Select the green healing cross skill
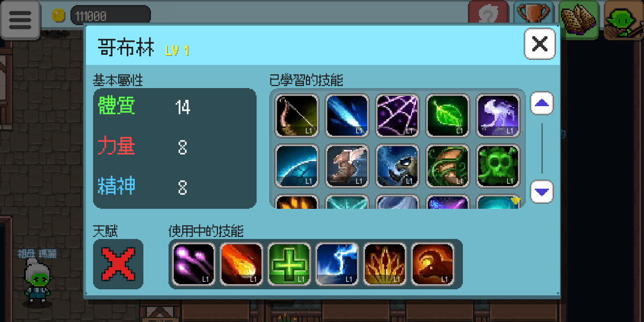644x322 pixels. tap(289, 264)
